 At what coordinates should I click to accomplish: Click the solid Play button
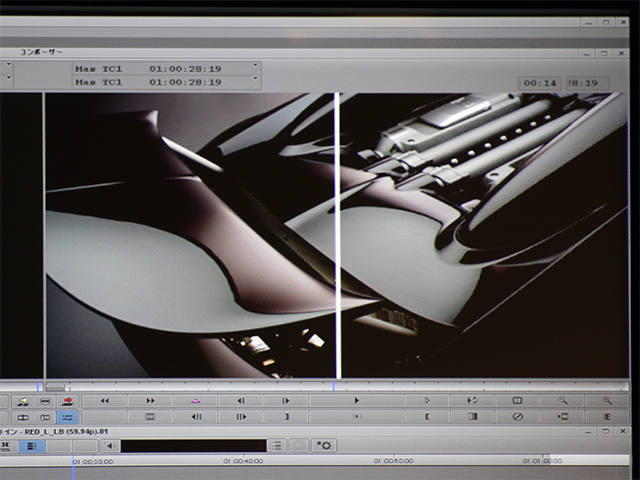click(357, 401)
